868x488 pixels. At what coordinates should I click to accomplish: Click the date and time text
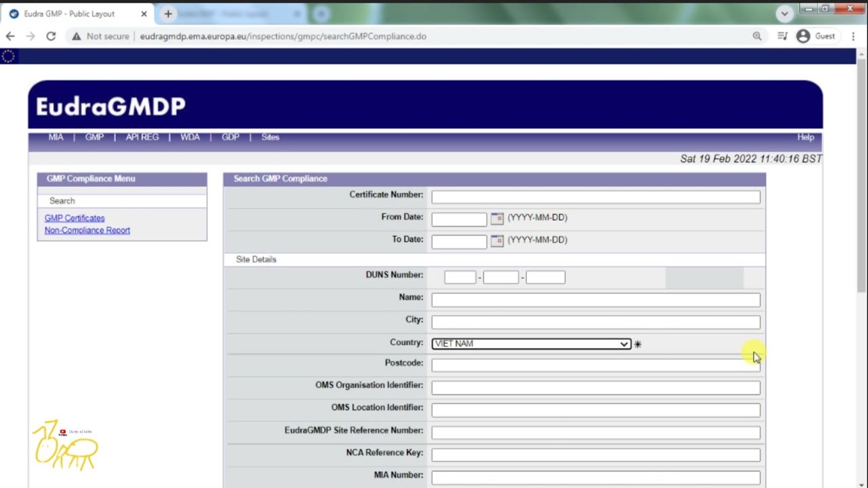751,159
